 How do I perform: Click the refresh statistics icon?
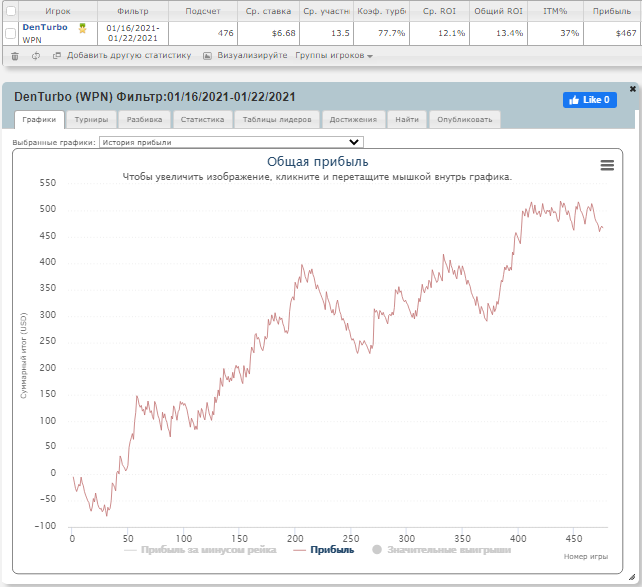tap(36, 56)
